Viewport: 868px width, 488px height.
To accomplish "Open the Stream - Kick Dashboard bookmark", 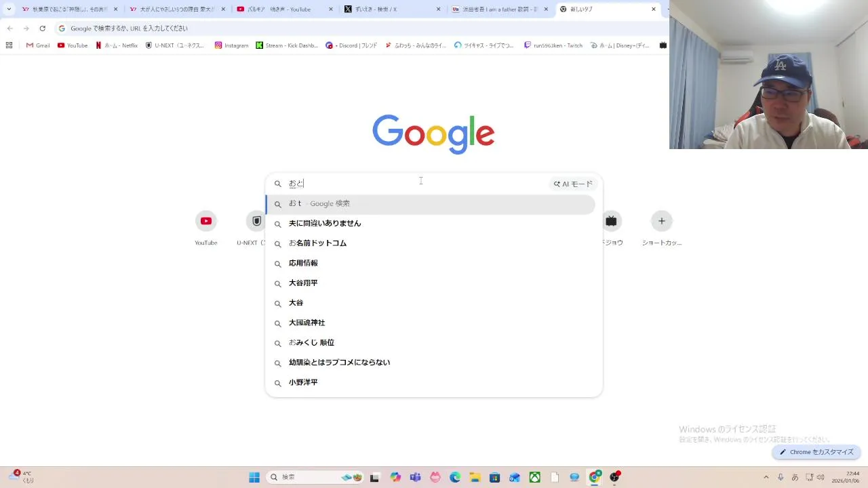I will pyautogui.click(x=287, y=45).
